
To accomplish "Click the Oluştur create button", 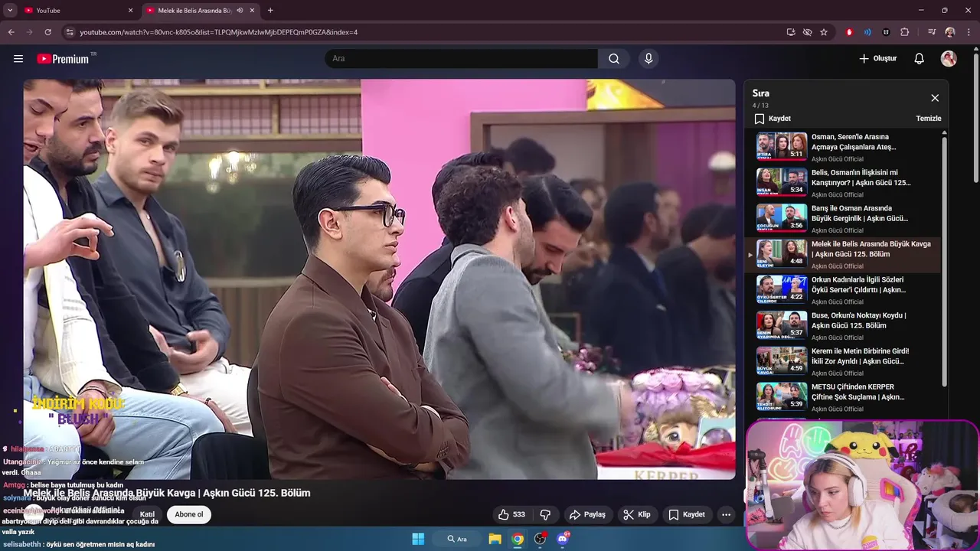I will pyautogui.click(x=877, y=59).
